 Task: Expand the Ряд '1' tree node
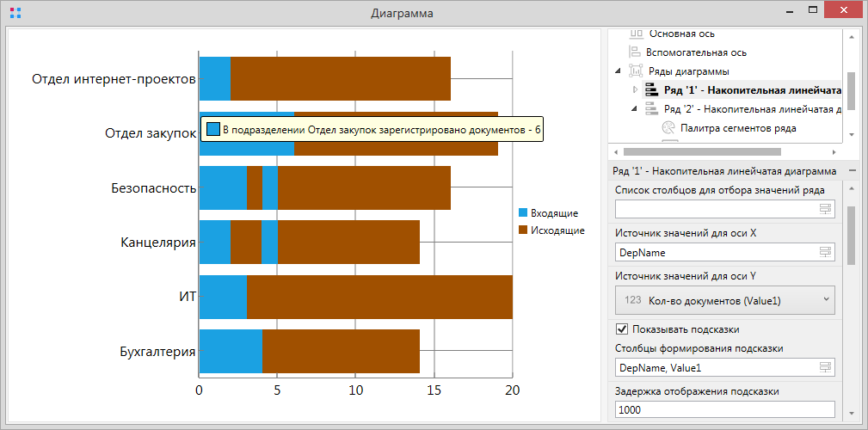point(635,90)
